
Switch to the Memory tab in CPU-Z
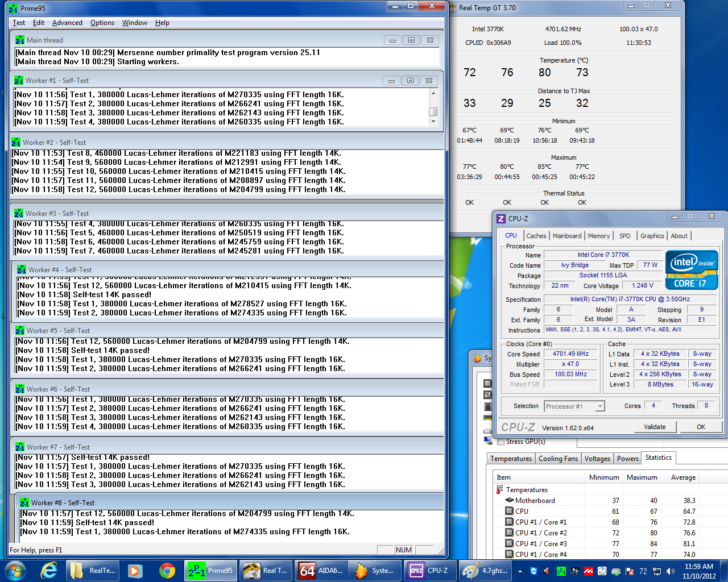pyautogui.click(x=599, y=236)
